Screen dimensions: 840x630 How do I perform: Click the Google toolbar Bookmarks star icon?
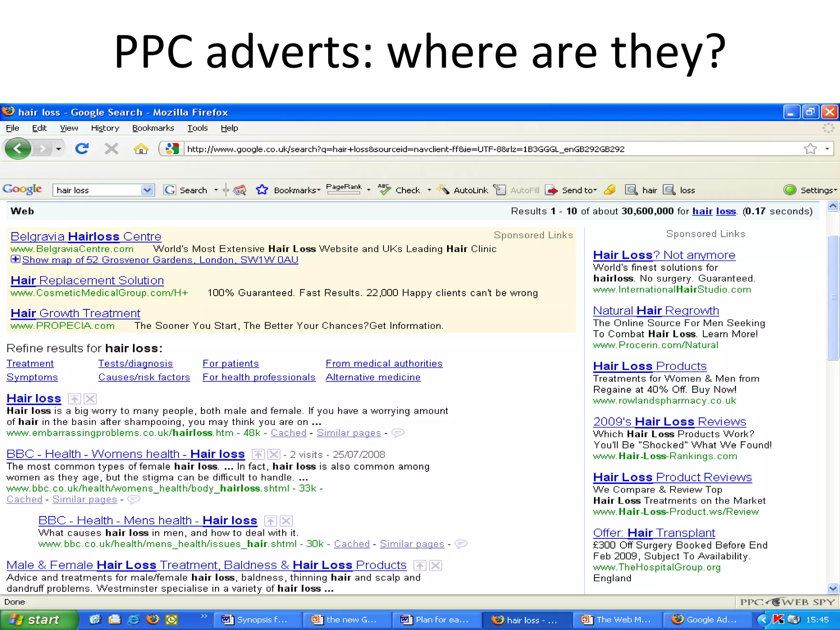(x=262, y=189)
